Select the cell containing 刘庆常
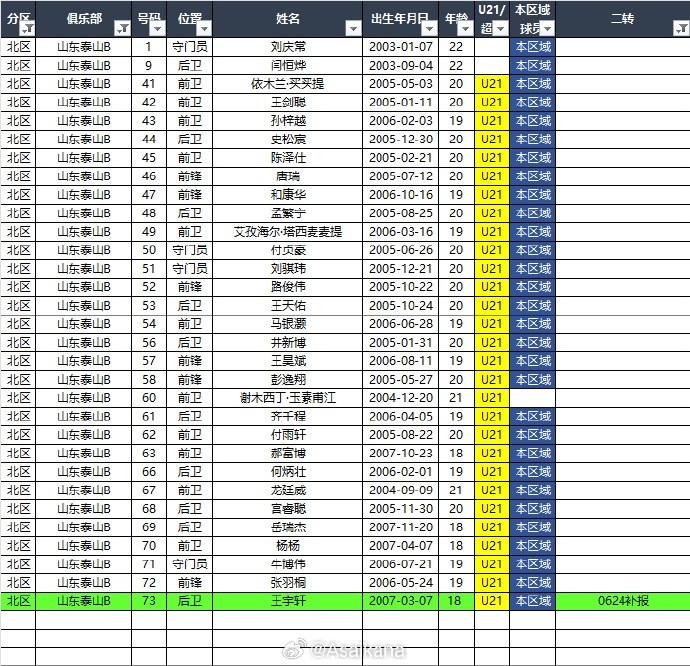The width and height of the screenshot is (690, 666). coord(288,46)
